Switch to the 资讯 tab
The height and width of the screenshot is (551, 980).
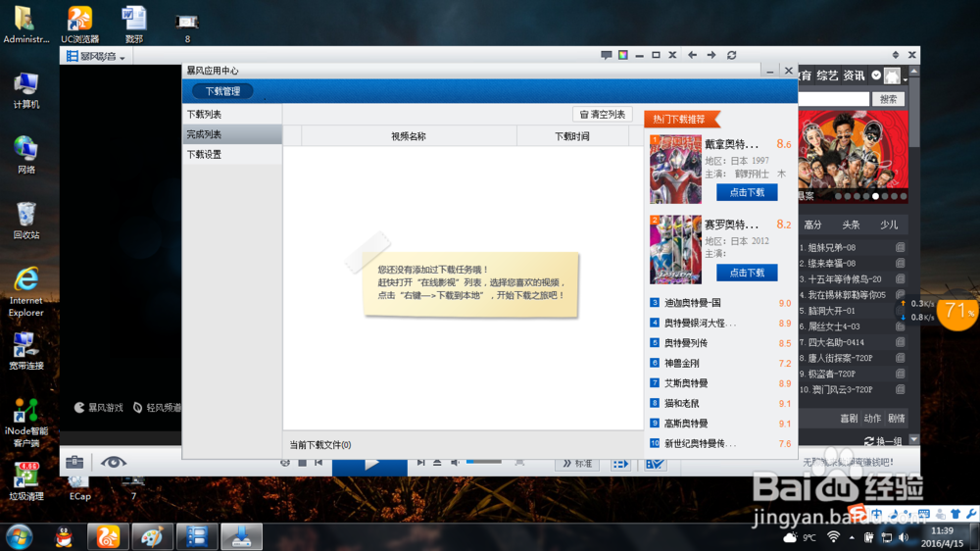click(x=854, y=76)
